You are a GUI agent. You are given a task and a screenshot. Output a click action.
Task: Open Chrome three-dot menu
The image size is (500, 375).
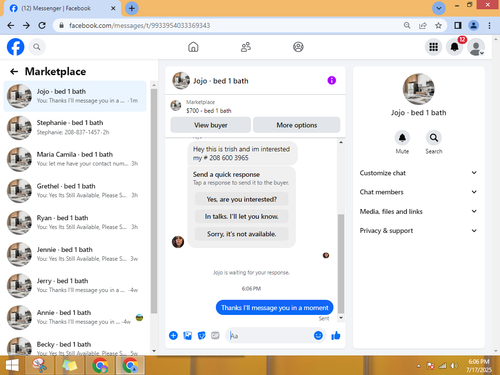click(489, 25)
